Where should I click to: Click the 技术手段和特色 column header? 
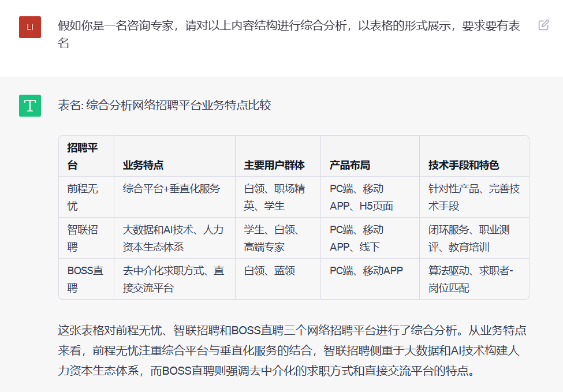[474, 156]
